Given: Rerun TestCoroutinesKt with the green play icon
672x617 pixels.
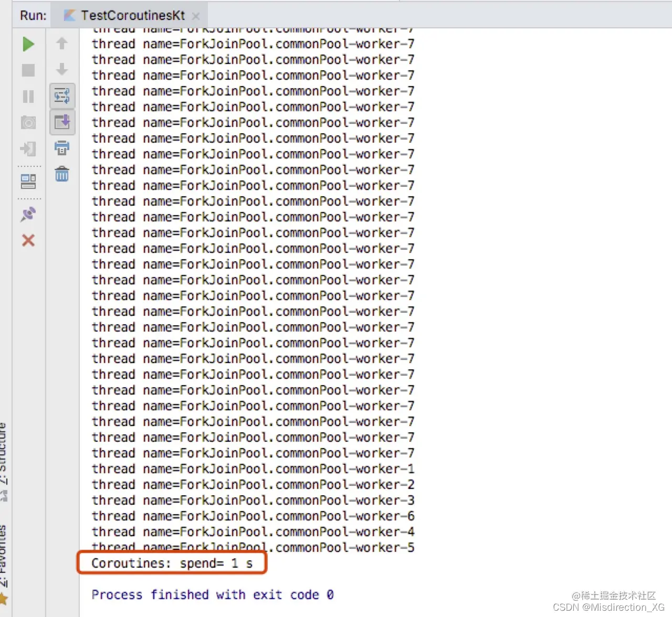Looking at the screenshot, I should 28,44.
